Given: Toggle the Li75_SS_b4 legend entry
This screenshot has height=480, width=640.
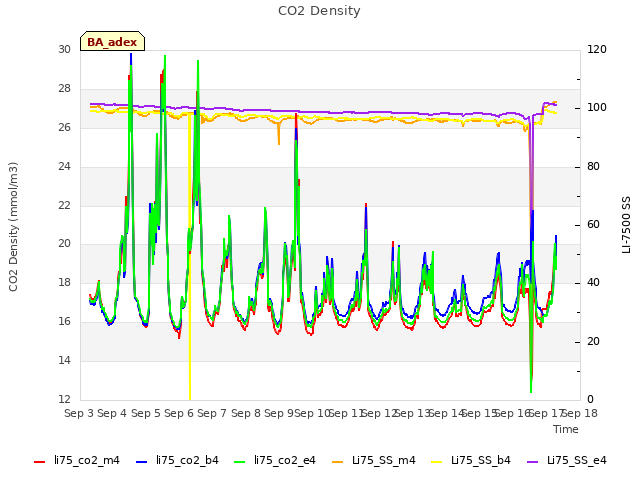Looking at the screenshot, I should (x=471, y=460).
